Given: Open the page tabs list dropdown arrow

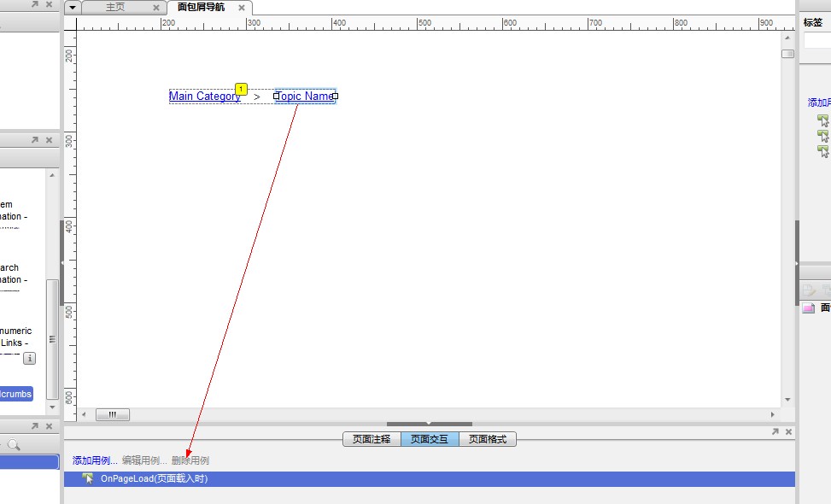Looking at the screenshot, I should click(73, 8).
